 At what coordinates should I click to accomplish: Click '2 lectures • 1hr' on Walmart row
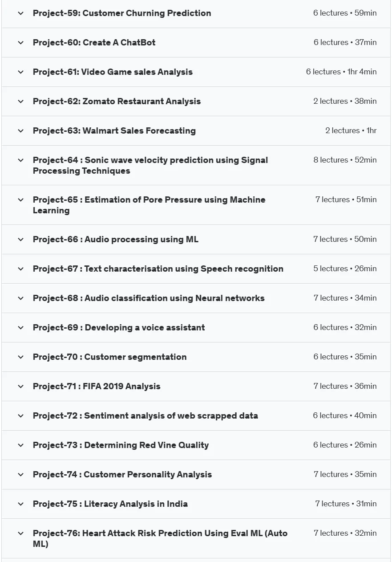[x=351, y=130]
